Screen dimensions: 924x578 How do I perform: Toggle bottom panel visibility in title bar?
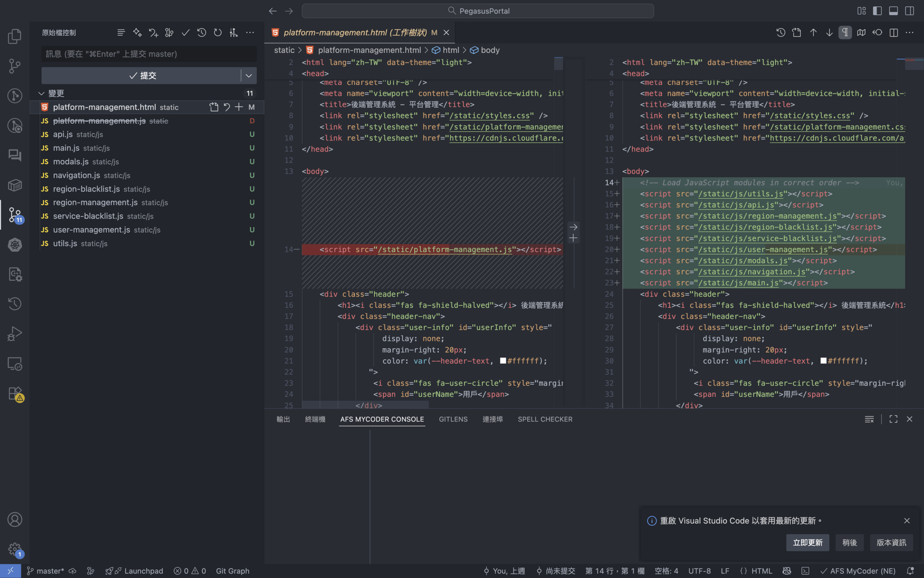tap(893, 11)
